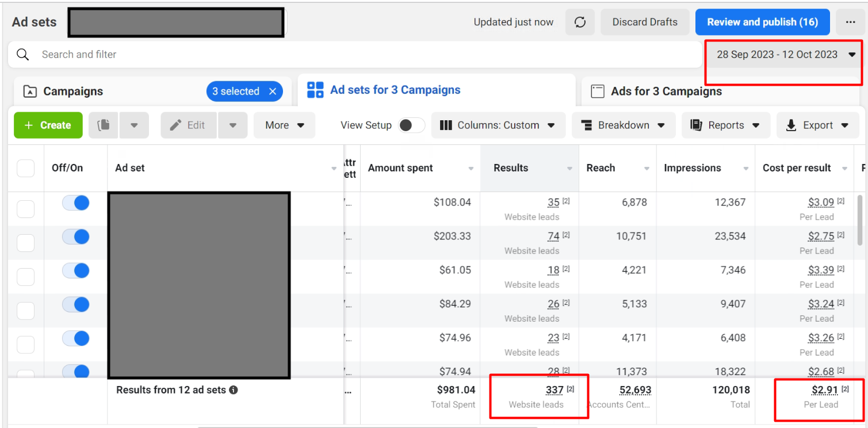Click the horizontal table scrollbar
The image size is (868, 428).
tap(368, 427)
